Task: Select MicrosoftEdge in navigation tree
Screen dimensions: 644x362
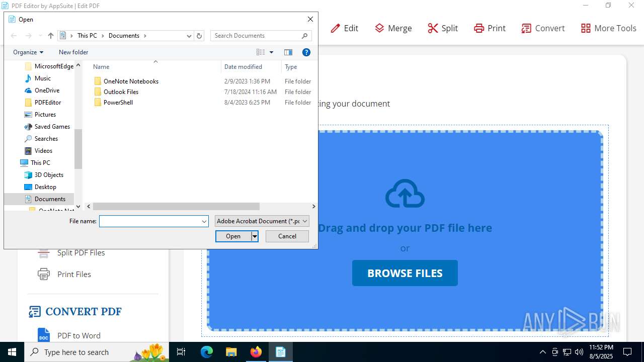Action: (54, 66)
